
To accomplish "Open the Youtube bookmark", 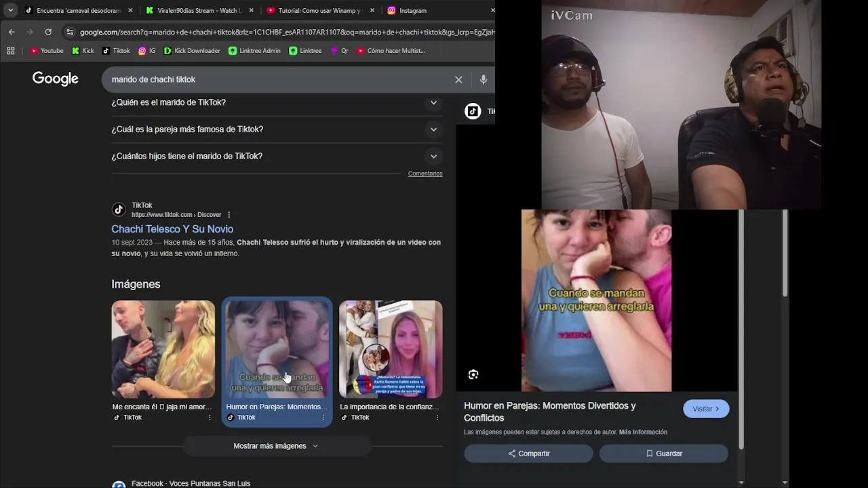I will click(x=47, y=50).
